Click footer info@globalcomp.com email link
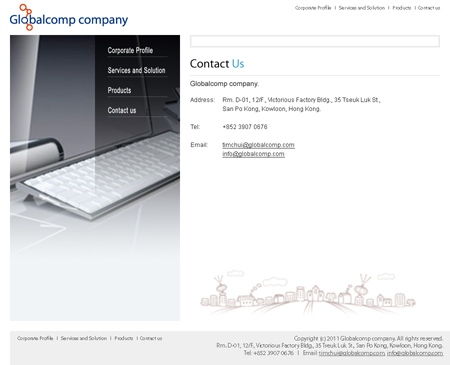Viewport: 450px width, 365px height. 415,353
